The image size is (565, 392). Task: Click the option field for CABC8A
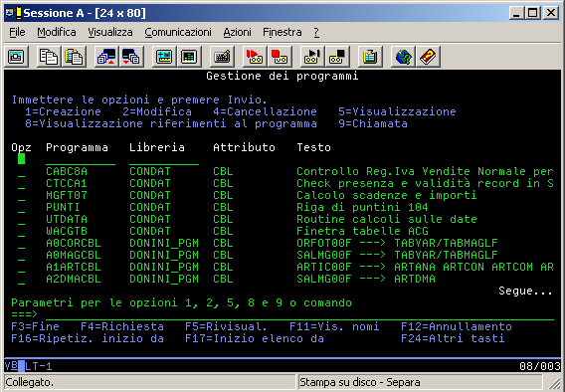[x=21, y=171]
